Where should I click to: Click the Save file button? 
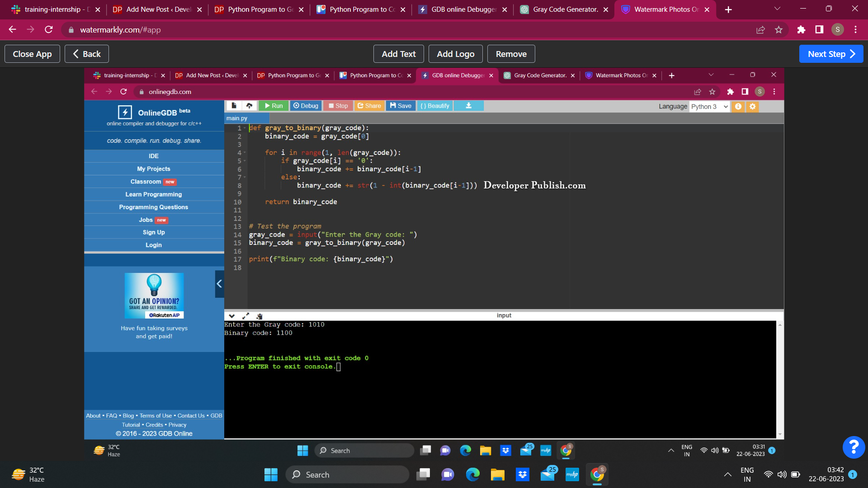[401, 105]
